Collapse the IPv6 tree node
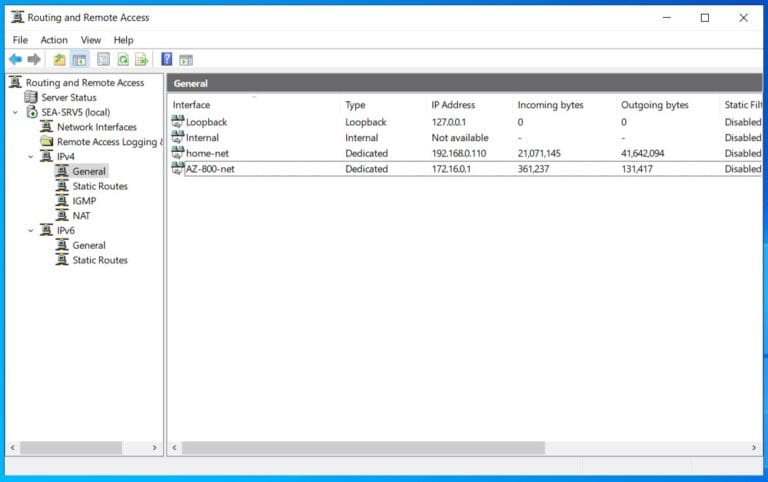This screenshot has height=482, width=768. pyautogui.click(x=30, y=230)
